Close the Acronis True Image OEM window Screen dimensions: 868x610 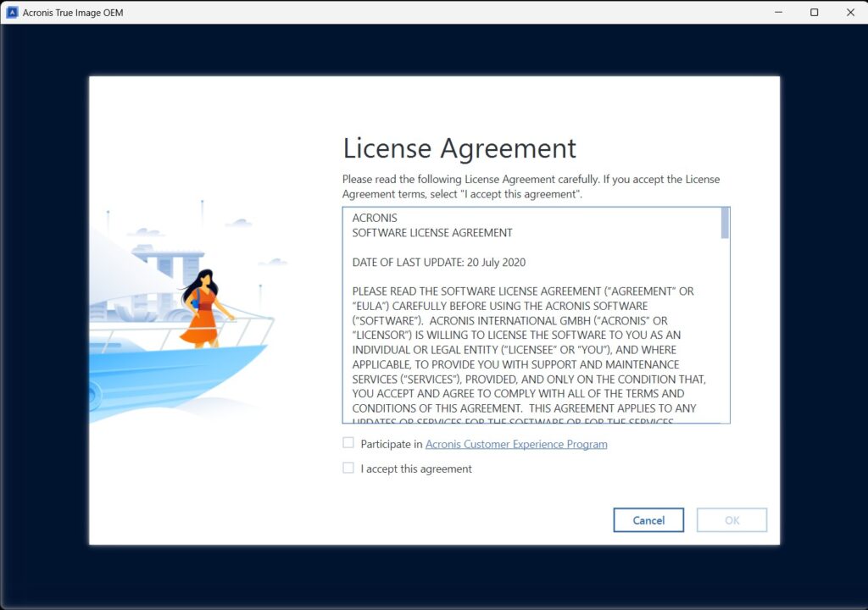point(850,13)
